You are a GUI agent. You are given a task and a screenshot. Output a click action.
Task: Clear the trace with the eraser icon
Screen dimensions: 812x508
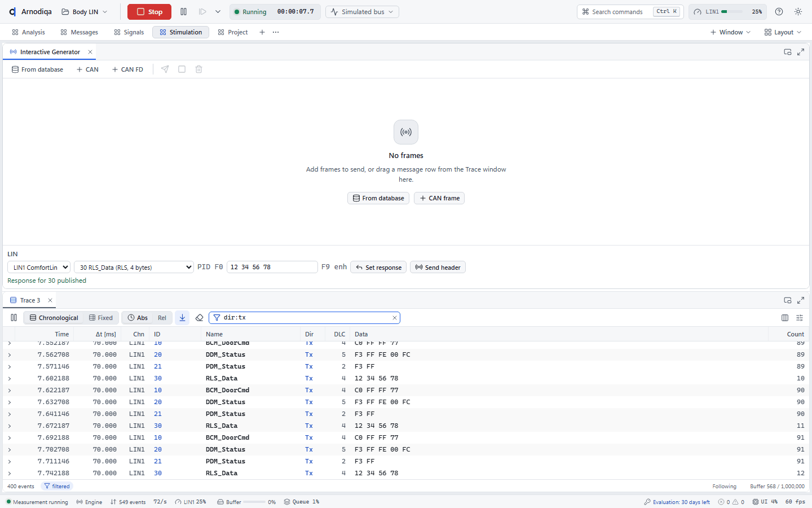[199, 318]
